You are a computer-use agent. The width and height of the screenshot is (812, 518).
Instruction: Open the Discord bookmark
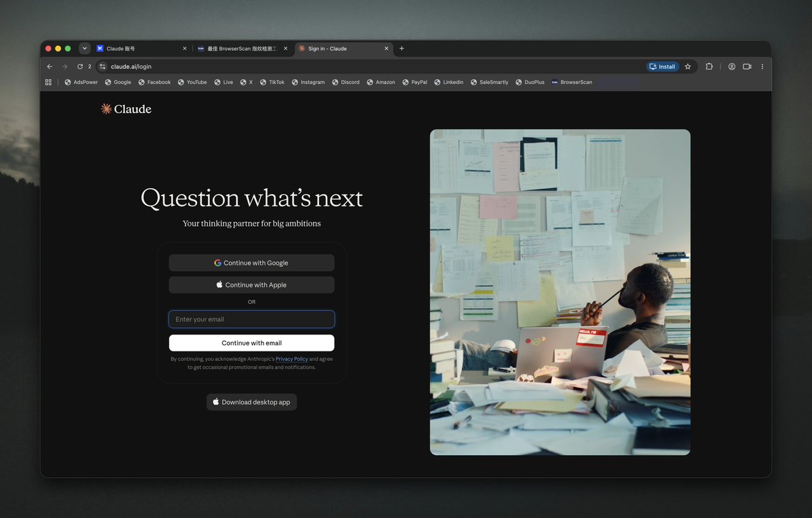(346, 82)
